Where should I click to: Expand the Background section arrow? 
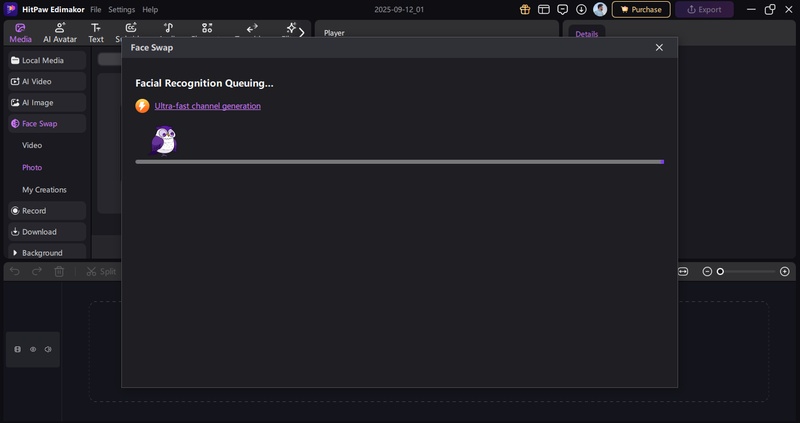pos(15,253)
